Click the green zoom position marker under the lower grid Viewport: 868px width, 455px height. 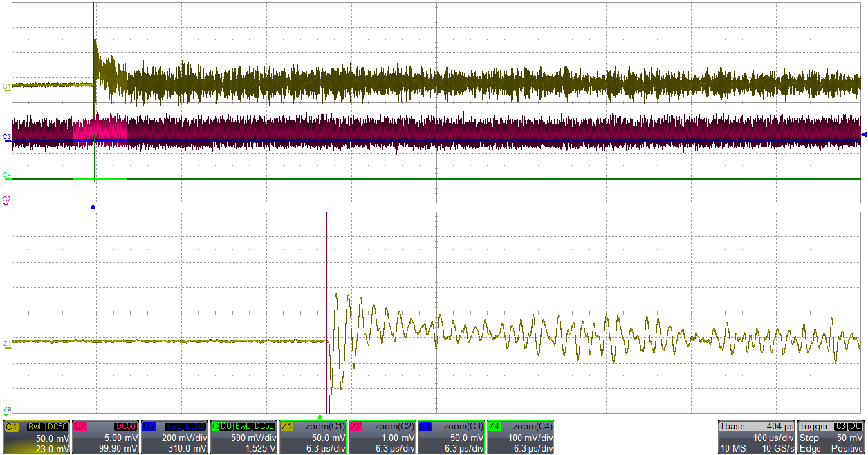pos(320,416)
